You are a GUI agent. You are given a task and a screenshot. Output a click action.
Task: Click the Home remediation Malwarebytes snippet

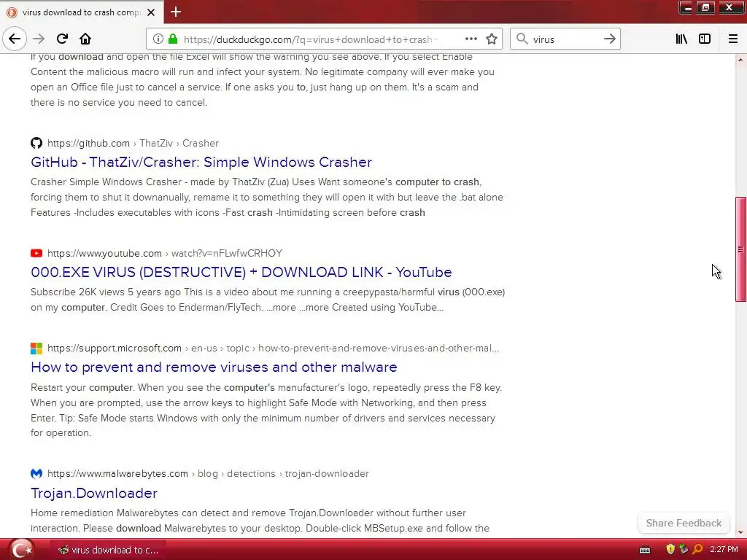pyautogui.click(x=260, y=521)
